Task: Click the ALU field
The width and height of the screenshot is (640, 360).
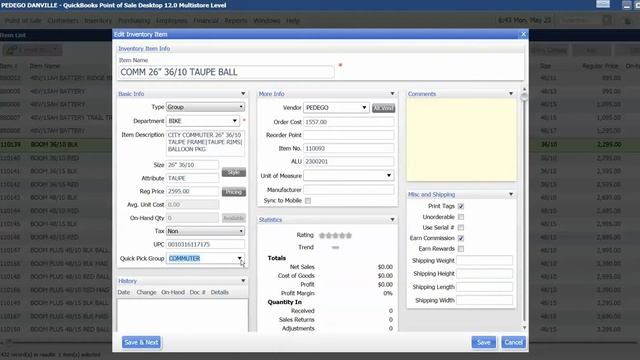Action: [x=349, y=162]
